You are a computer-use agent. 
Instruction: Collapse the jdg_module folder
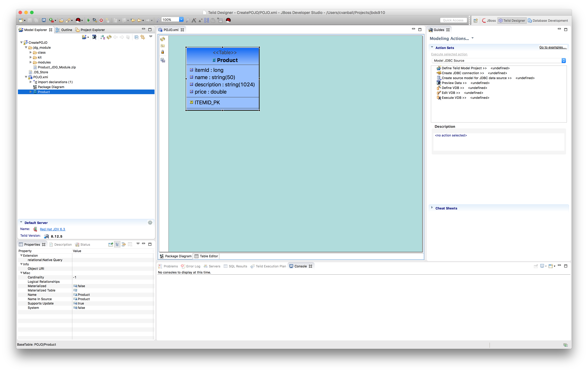26,48
